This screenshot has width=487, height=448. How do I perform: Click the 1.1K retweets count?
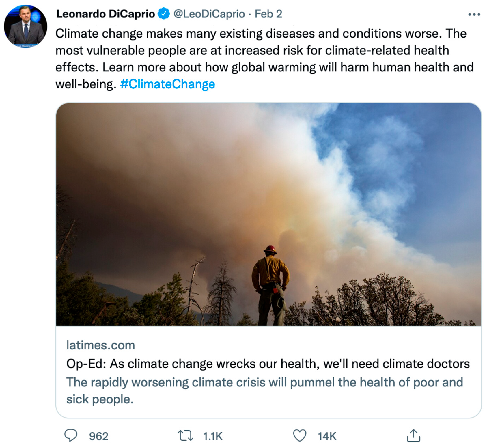213,436
